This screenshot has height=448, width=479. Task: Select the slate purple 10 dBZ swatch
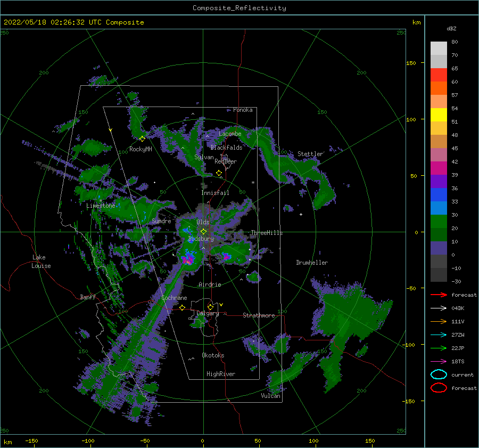439,248
